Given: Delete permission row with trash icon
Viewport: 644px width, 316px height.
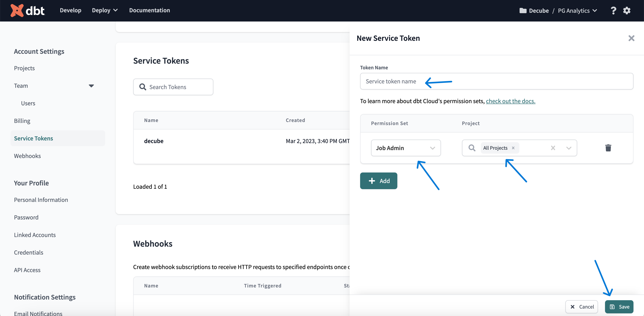Looking at the screenshot, I should (x=608, y=148).
